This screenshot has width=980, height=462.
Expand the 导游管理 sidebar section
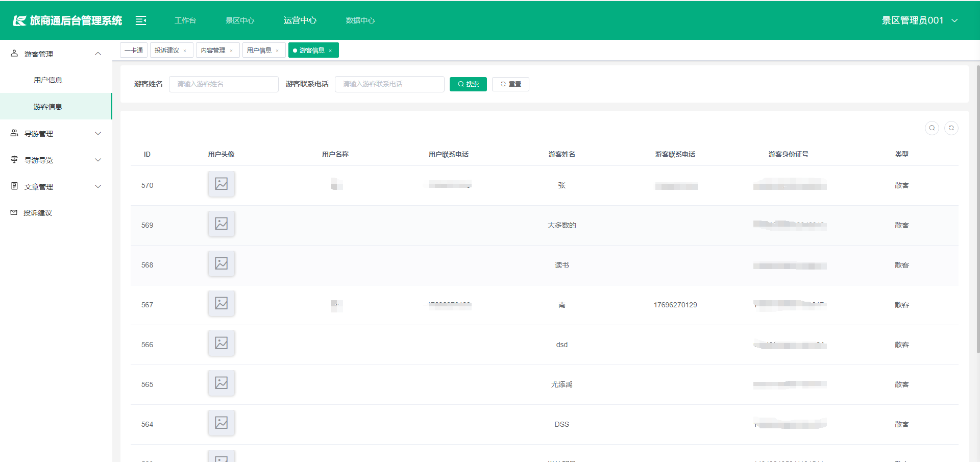98,133
